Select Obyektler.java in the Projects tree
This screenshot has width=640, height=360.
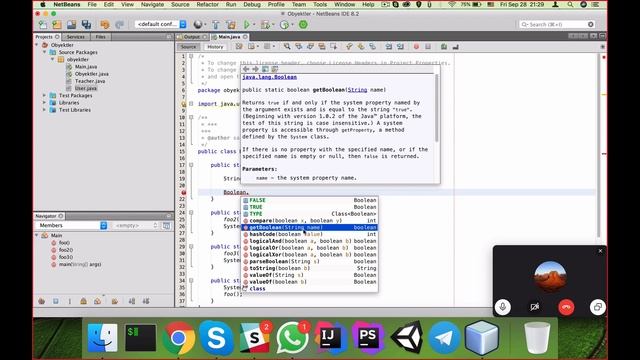click(x=91, y=74)
